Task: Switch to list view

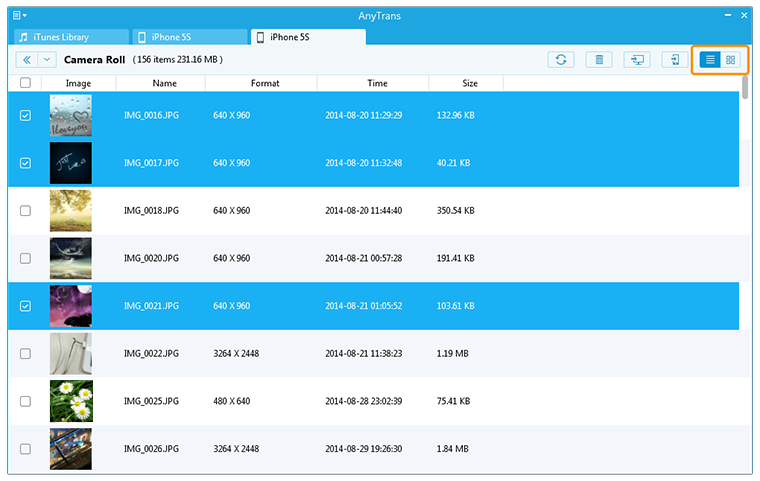Action: pos(710,60)
